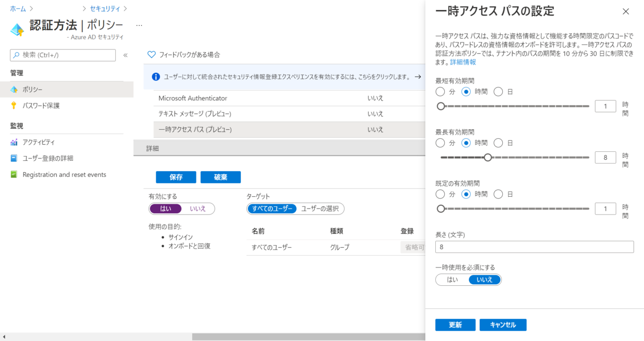
Task: Click the blue info icon in banner
Action: click(x=156, y=77)
